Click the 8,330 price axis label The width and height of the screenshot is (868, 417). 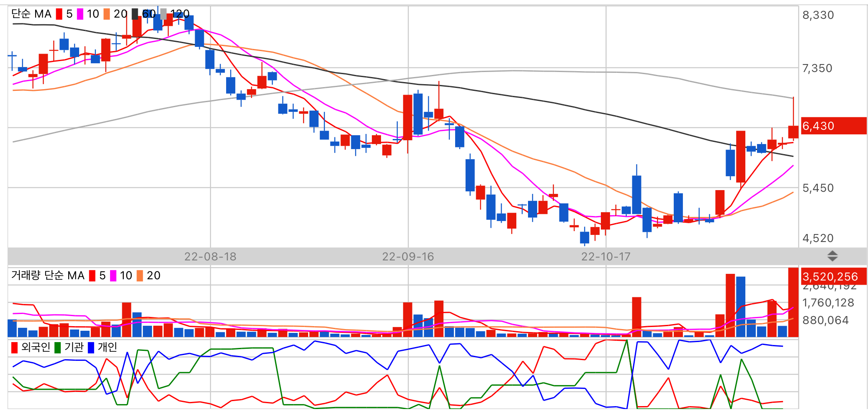pos(818,15)
